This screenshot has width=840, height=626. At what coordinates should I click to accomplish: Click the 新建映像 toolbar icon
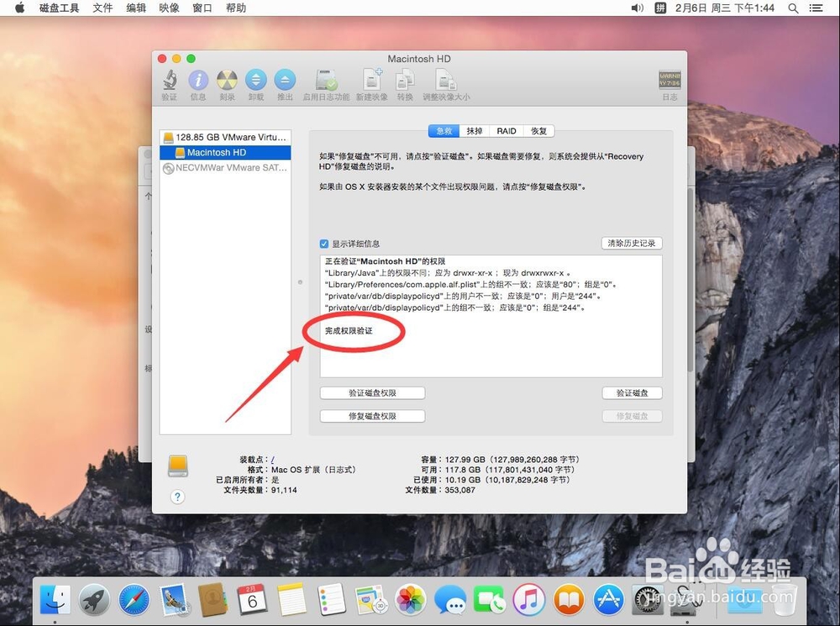372,80
